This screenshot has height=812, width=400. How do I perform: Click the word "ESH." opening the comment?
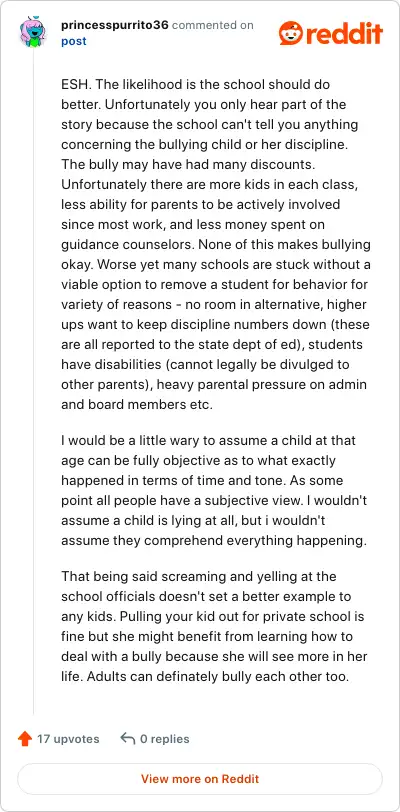click(x=75, y=84)
